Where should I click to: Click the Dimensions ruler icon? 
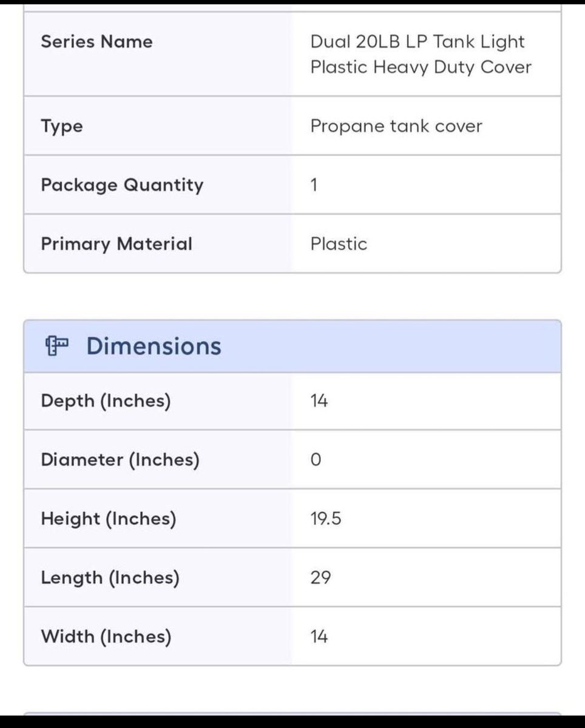click(x=57, y=346)
